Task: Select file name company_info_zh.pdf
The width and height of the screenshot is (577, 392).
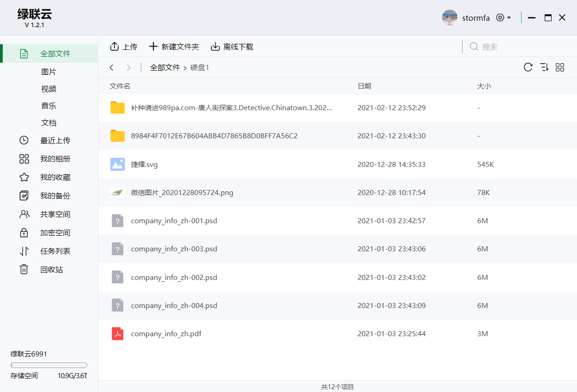Action: pos(166,333)
